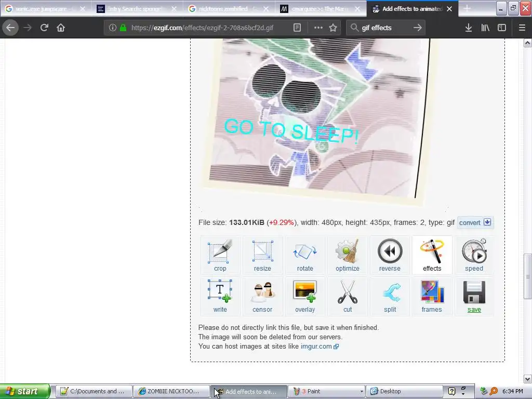The width and height of the screenshot is (532, 399).
Task: Toggle reader view in address bar
Action: [297, 28]
